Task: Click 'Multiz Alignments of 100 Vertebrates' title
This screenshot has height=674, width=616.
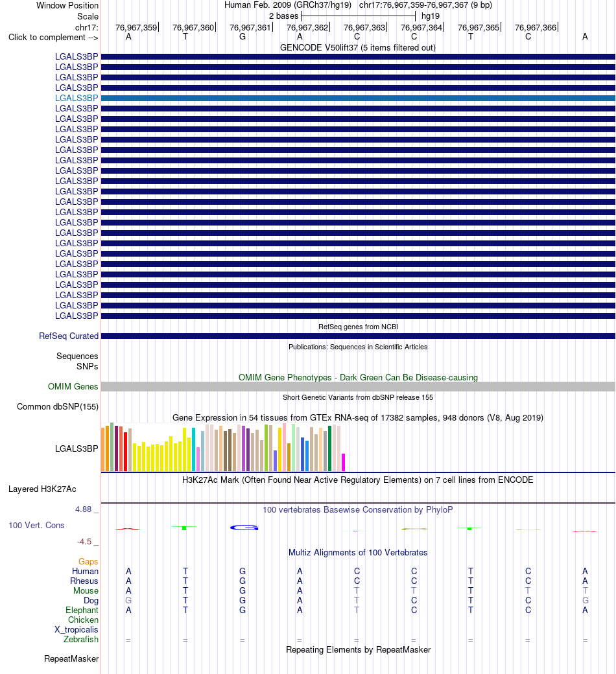Action: pos(358,553)
